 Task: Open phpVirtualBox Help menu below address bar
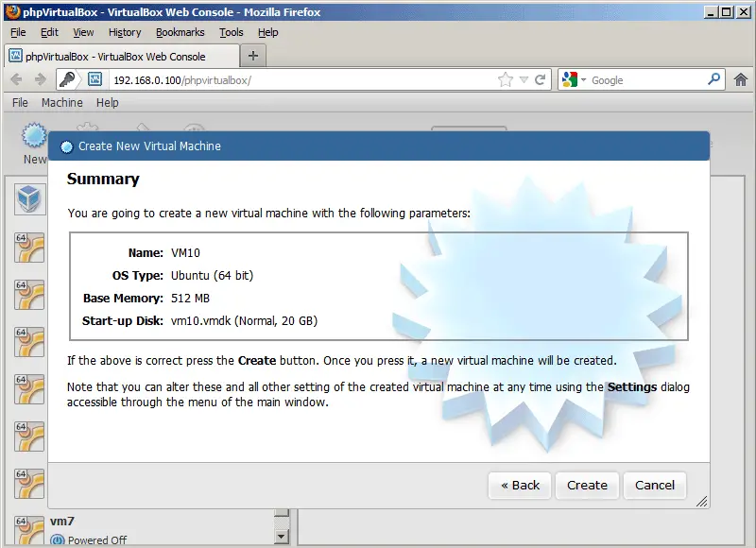coord(107,103)
